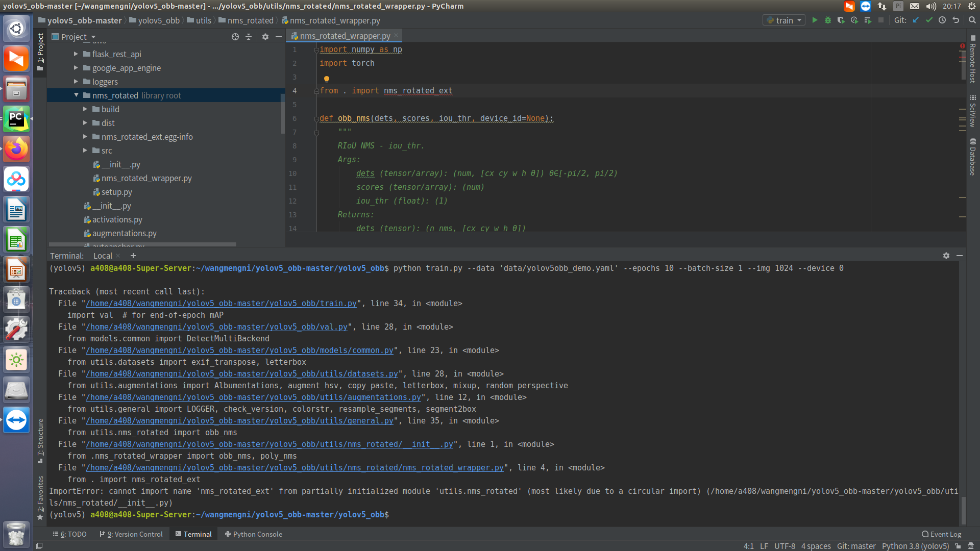Open utils/general.py traceback link
The width and height of the screenshot is (980, 551).
pos(239,421)
